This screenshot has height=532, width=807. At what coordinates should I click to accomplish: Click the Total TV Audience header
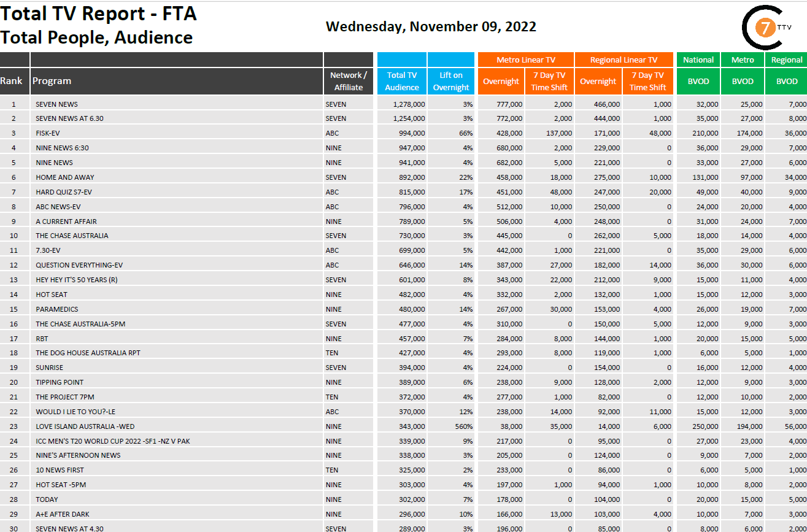tap(401, 81)
